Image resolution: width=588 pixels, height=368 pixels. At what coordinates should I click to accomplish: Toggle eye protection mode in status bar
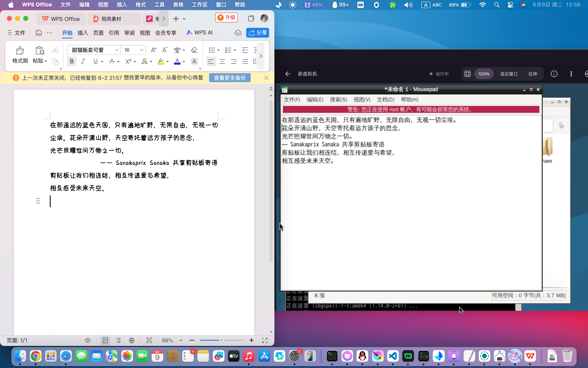[88, 340]
